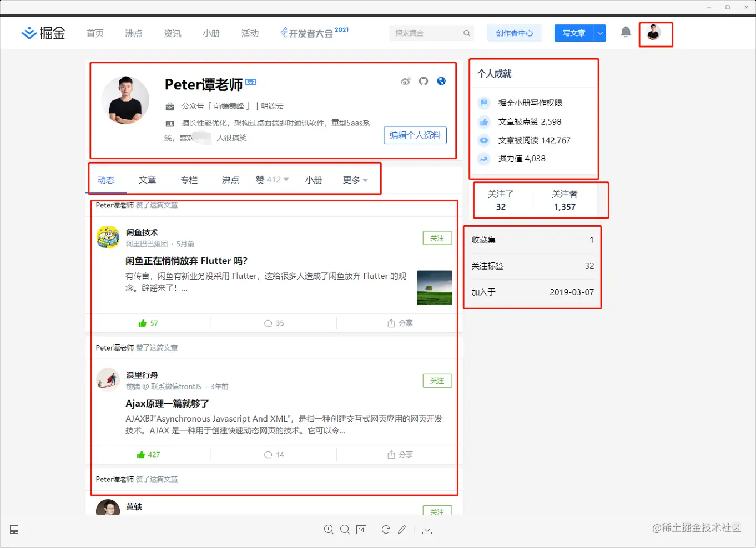This screenshot has width=756, height=548.
Task: Follow 浪里行舟 with 关注 button
Action: [x=437, y=380]
